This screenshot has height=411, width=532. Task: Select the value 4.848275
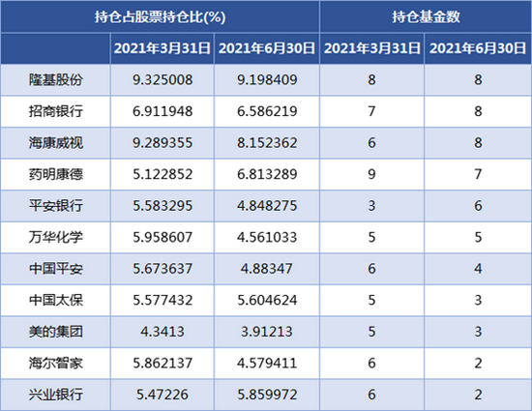tap(267, 206)
